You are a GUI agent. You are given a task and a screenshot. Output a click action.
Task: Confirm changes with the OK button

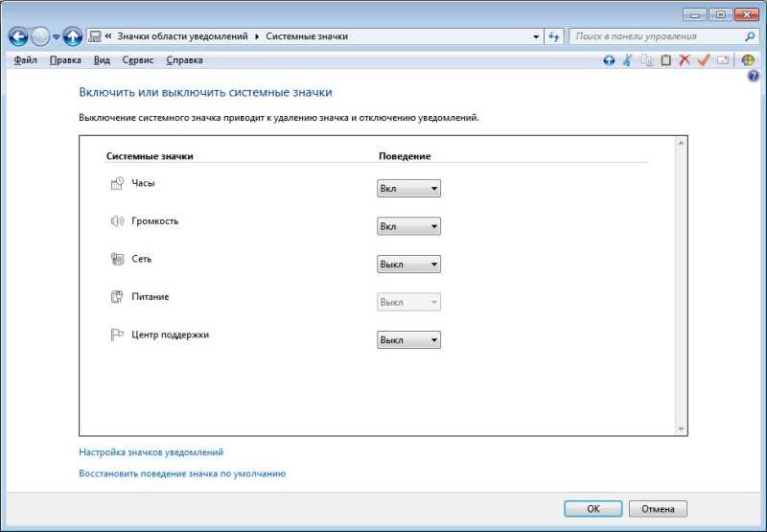click(x=593, y=509)
